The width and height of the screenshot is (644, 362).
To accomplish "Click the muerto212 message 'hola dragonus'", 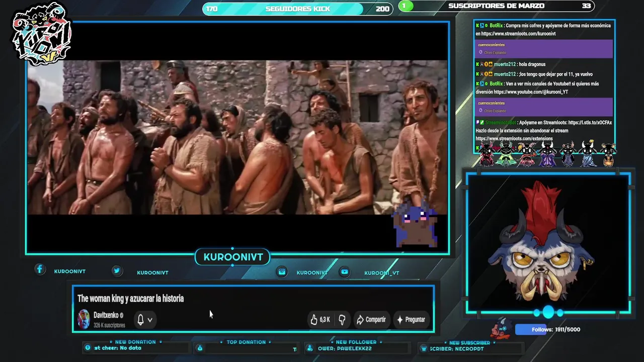I will pyautogui.click(x=511, y=64).
